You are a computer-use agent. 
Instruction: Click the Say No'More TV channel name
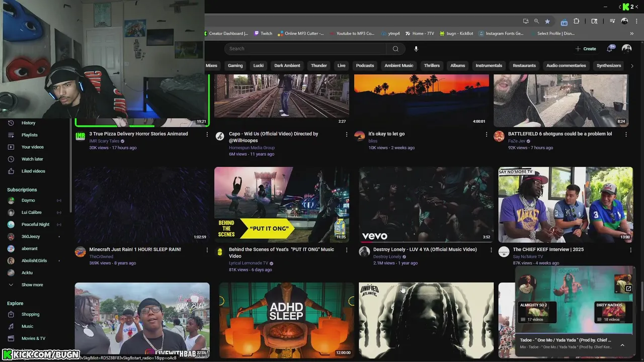pos(528,256)
